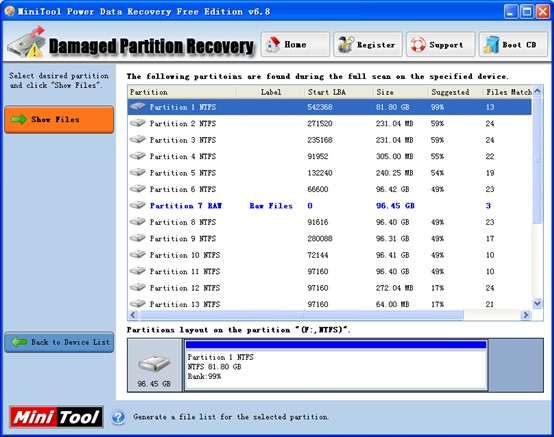Image resolution: width=554 pixels, height=437 pixels.
Task: Click the app icon in the title bar
Action: [x=9, y=11]
